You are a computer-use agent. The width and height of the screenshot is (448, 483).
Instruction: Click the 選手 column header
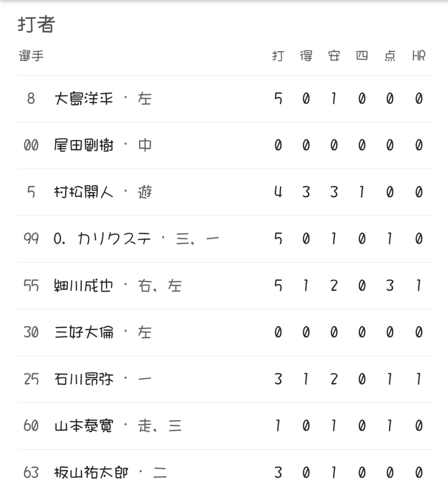tap(31, 56)
